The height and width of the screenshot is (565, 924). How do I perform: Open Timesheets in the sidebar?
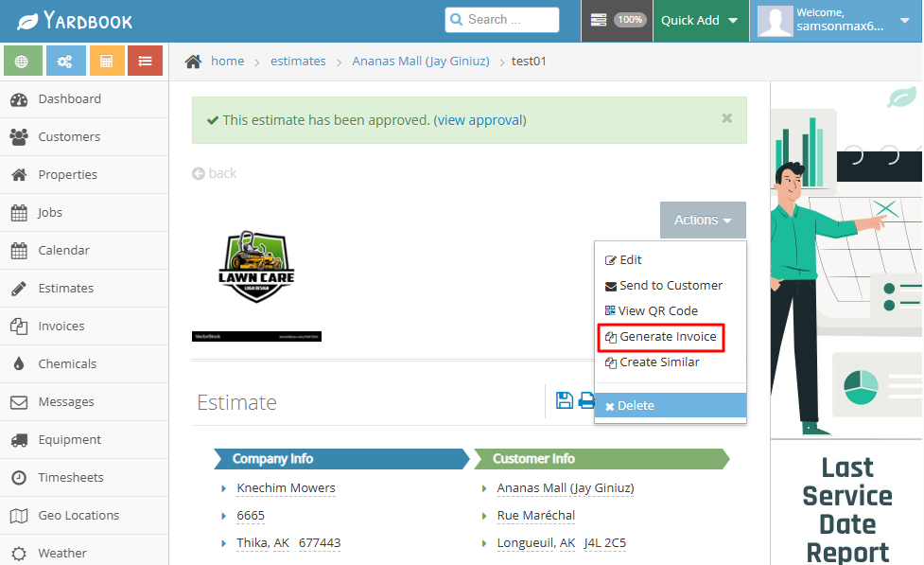(84, 477)
